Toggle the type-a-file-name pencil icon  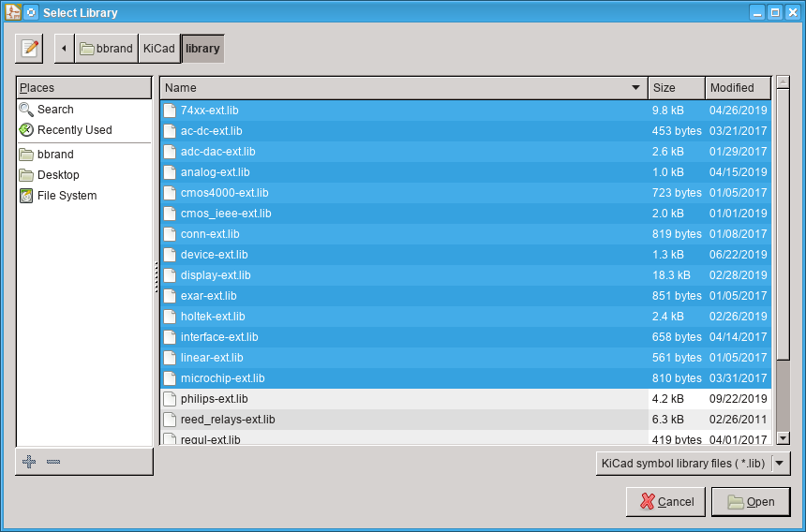[x=29, y=49]
